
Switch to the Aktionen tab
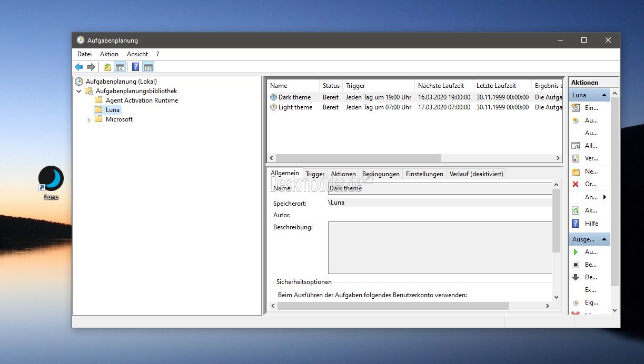coord(343,174)
